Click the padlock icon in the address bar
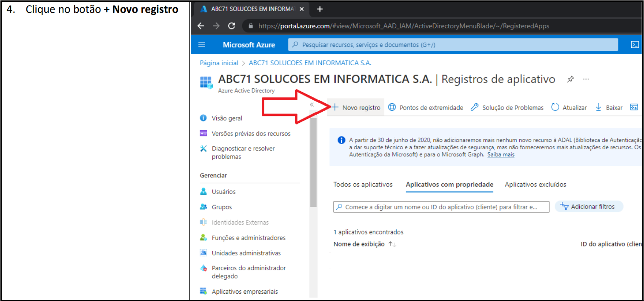 tap(251, 26)
